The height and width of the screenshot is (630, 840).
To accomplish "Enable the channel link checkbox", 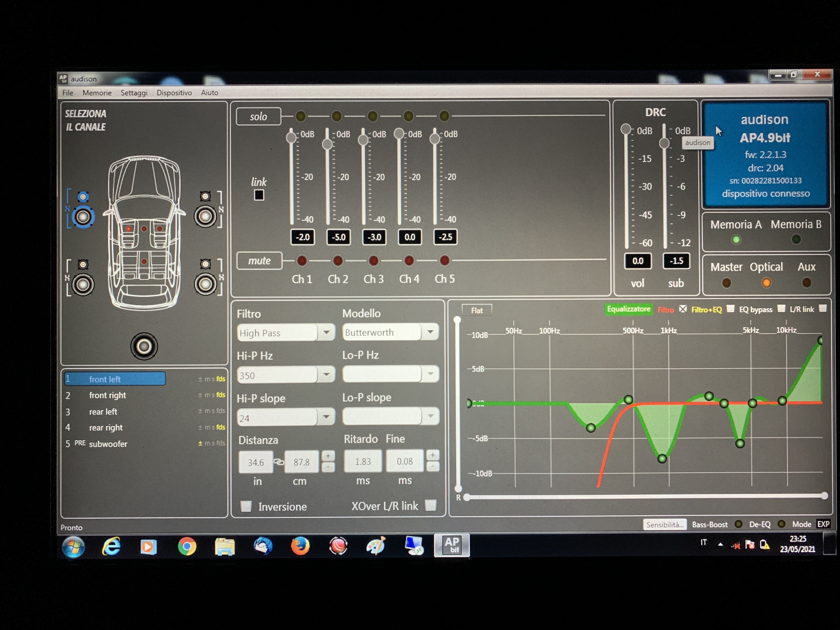I will coord(259,195).
